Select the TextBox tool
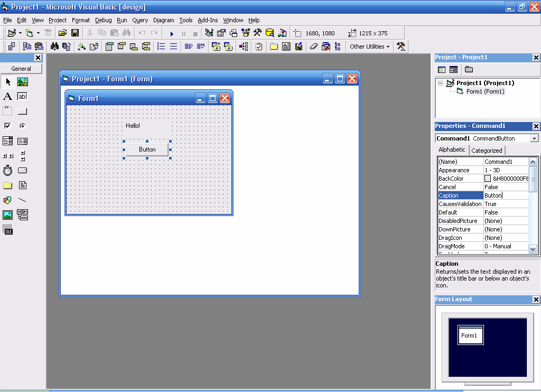 (x=22, y=97)
